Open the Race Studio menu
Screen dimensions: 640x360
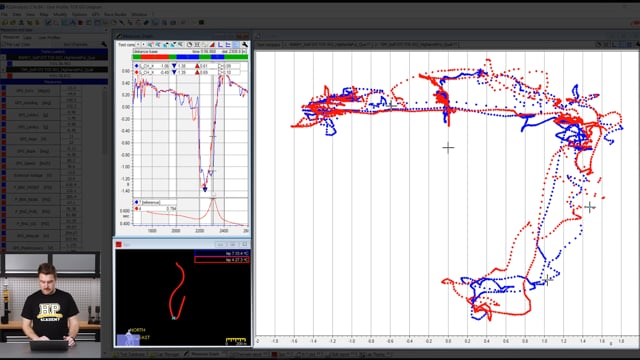(116, 14)
